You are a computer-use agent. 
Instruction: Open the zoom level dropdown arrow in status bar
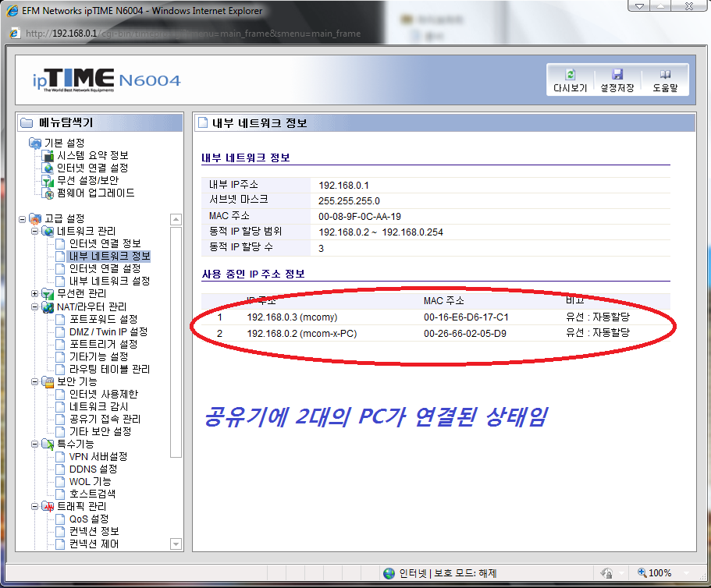[x=687, y=573]
